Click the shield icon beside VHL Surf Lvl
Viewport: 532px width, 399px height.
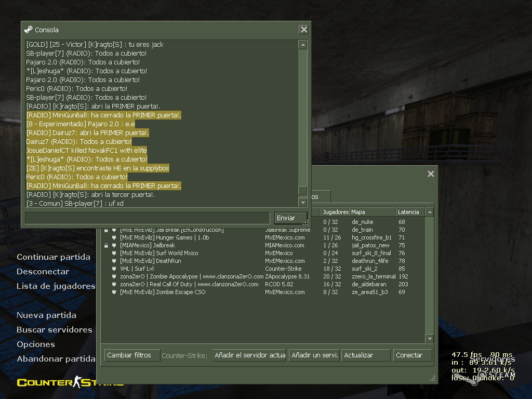(114, 269)
